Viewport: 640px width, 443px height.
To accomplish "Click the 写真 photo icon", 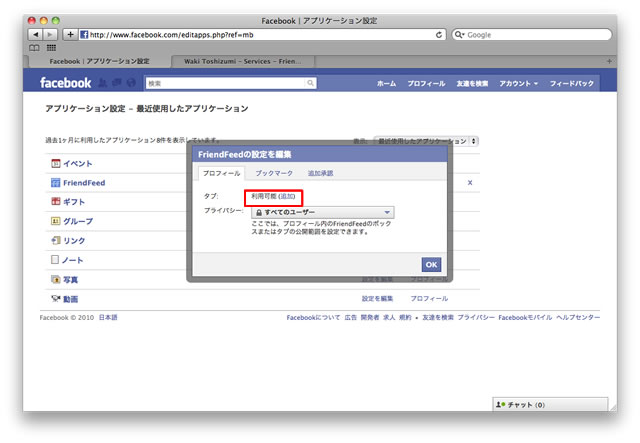I will [56, 279].
